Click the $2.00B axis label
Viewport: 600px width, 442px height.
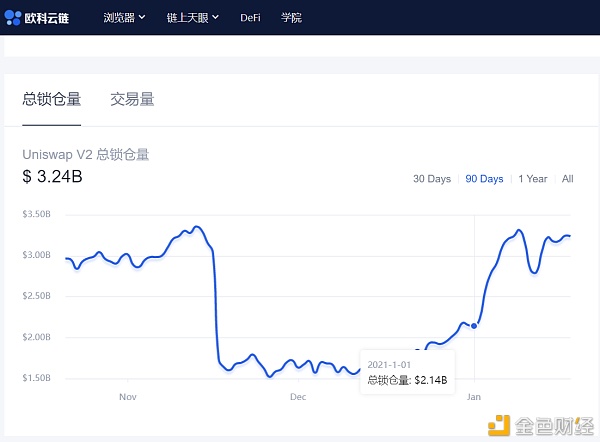[x=36, y=337]
